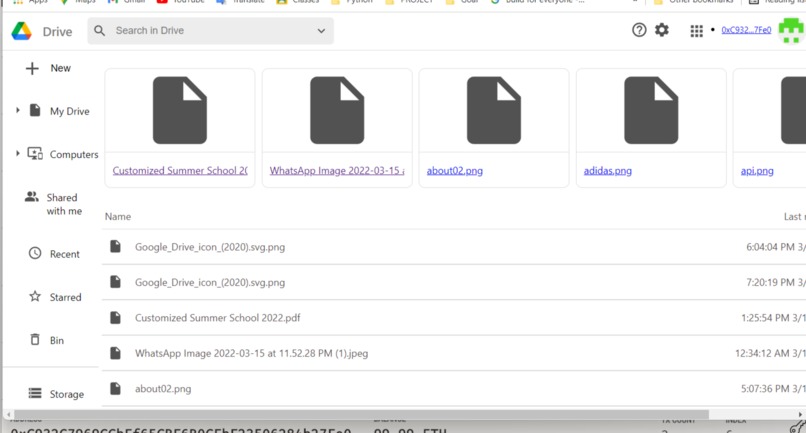
Task: Click the adidas.png card thumbnail
Action: pos(651,110)
